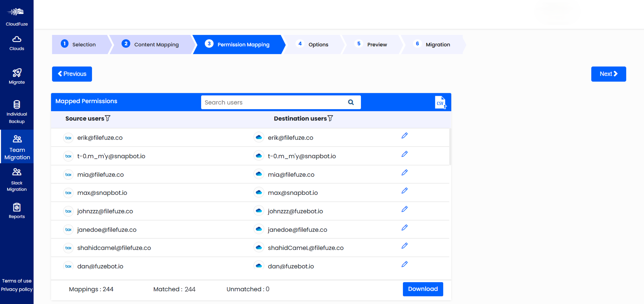Click the Box icon next to mia@filefuze.co

pos(68,174)
